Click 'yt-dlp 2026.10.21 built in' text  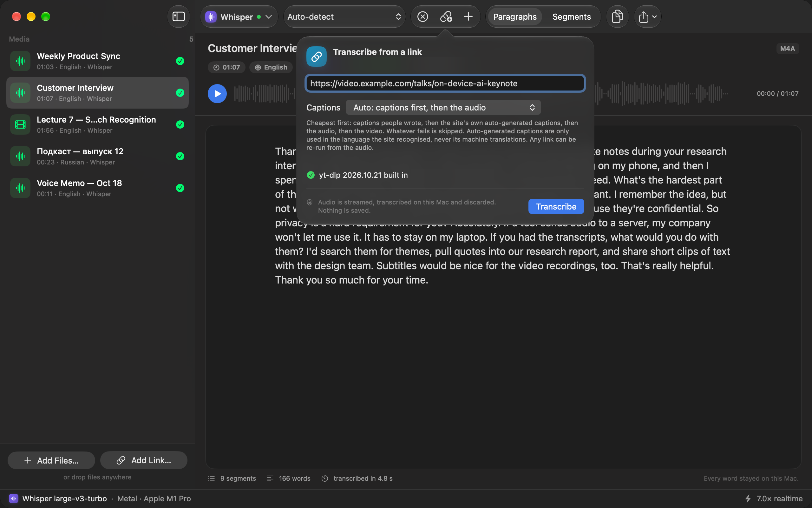[363, 175]
